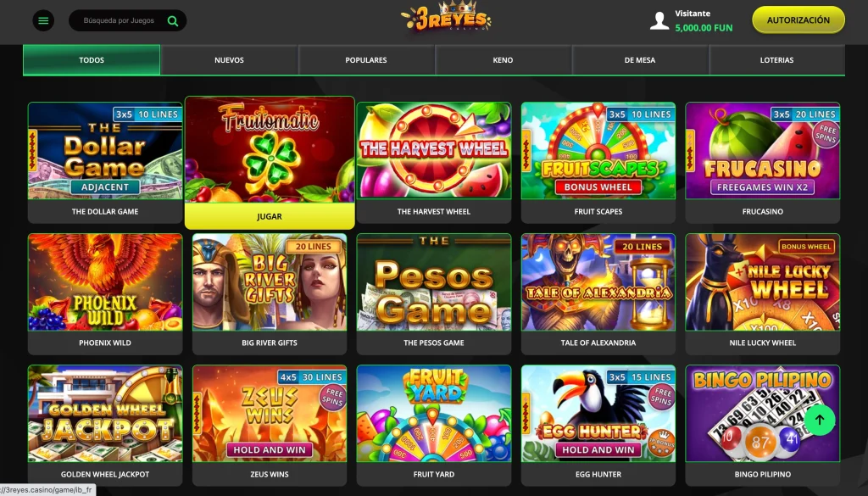Select the TODOS tab
Image resolution: width=868 pixels, height=496 pixels.
click(x=92, y=60)
